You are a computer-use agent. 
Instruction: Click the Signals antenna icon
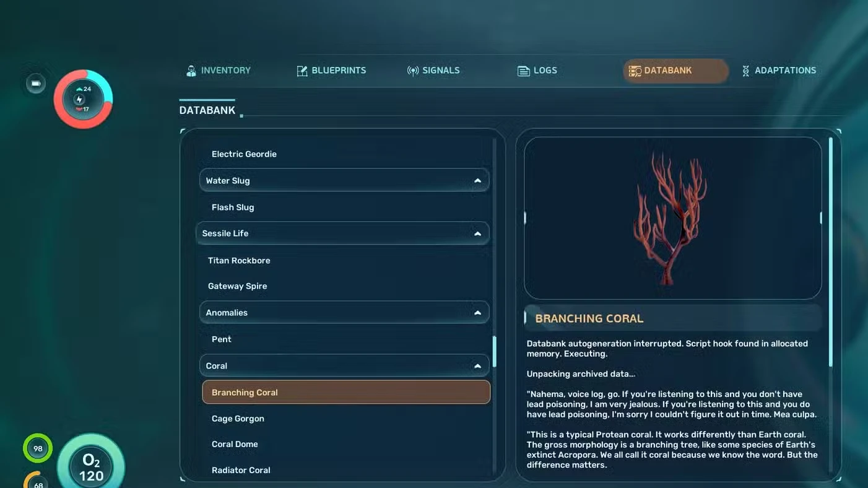tap(413, 71)
